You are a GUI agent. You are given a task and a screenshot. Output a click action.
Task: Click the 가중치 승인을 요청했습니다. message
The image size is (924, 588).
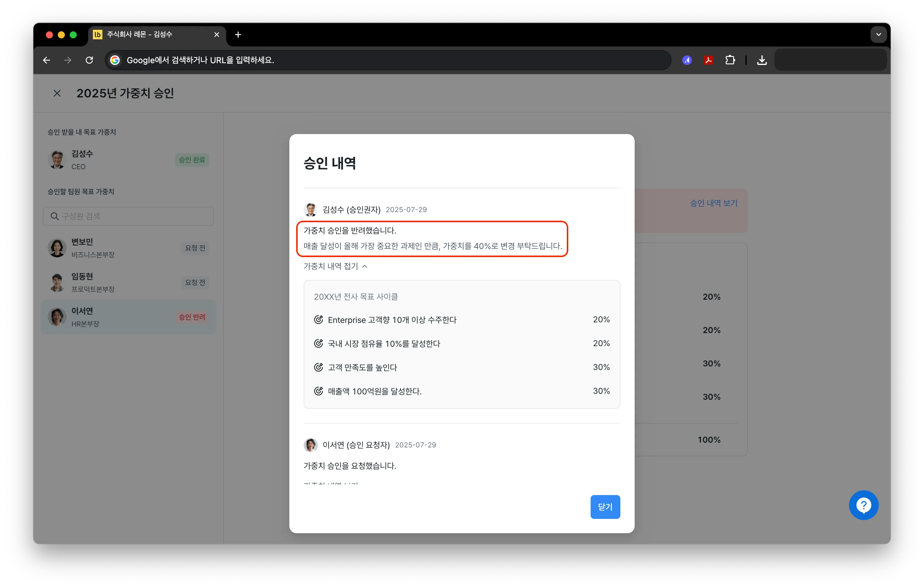click(x=349, y=466)
